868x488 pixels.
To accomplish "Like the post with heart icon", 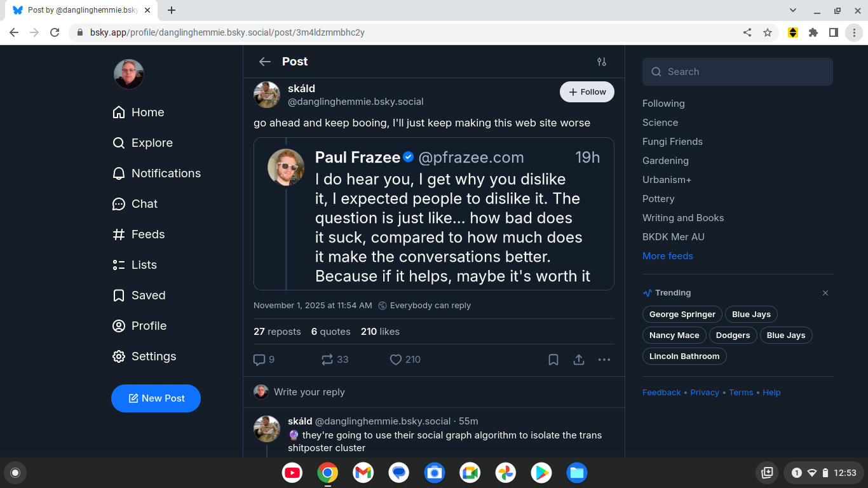I will click(396, 360).
